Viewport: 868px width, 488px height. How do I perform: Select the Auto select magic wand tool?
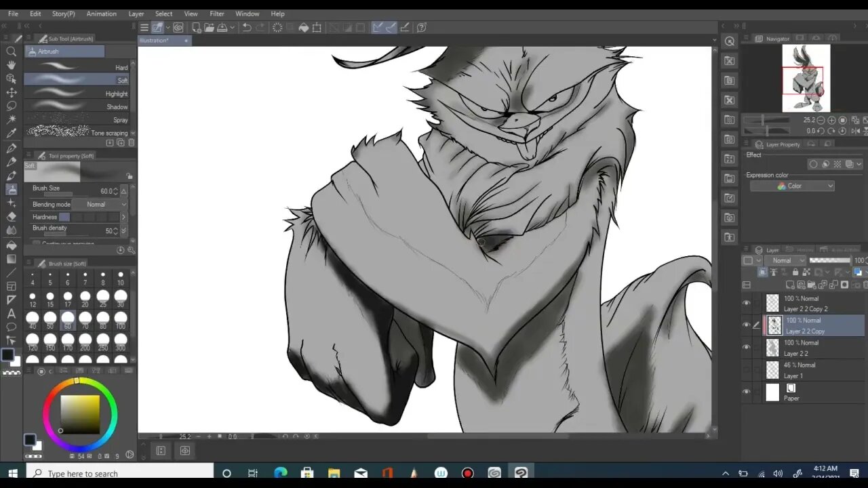(12, 119)
